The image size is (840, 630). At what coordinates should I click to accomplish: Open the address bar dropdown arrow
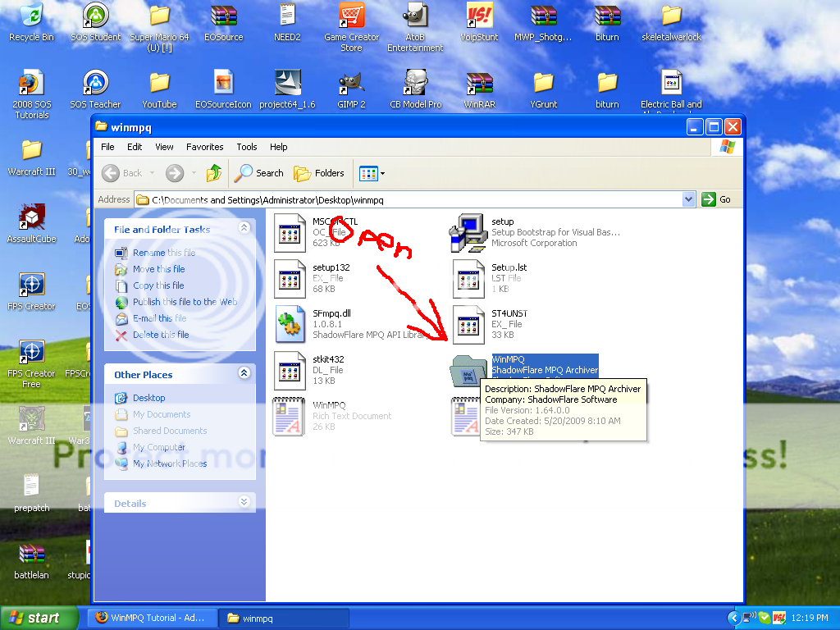pos(688,199)
